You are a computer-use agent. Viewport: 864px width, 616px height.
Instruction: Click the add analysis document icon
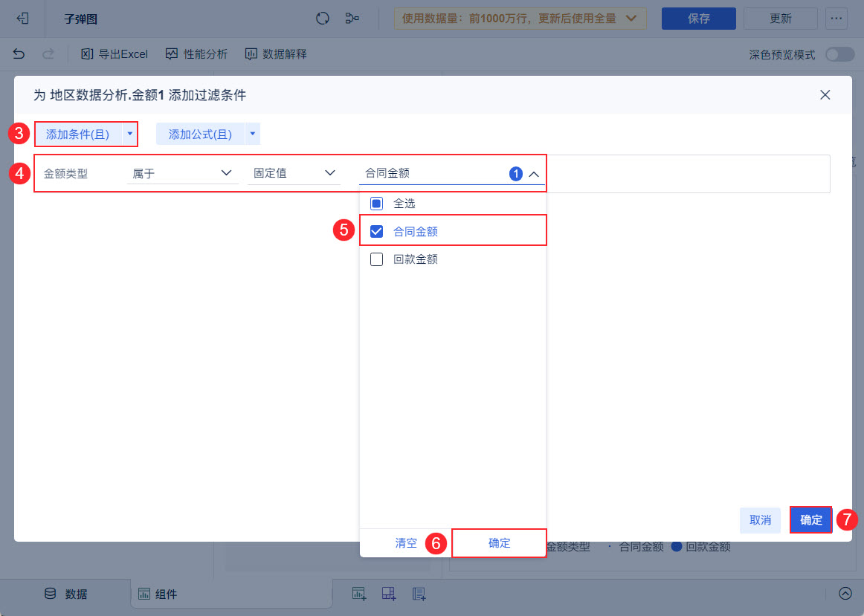coord(419,594)
